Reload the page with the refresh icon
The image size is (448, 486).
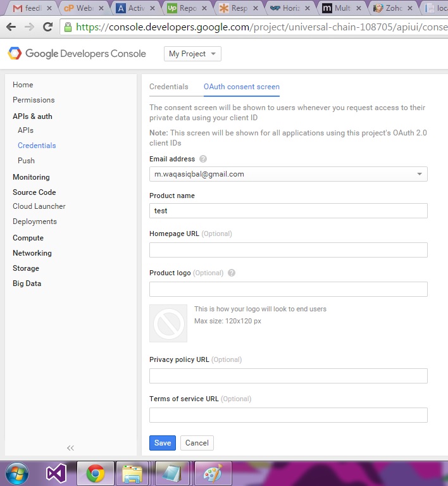point(47,27)
